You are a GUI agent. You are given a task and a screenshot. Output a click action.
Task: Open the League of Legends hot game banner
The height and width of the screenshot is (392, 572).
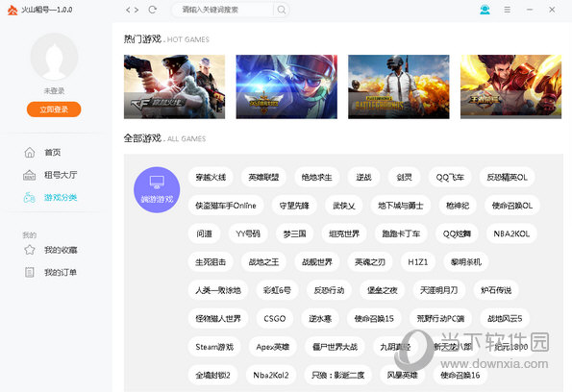tap(286, 86)
